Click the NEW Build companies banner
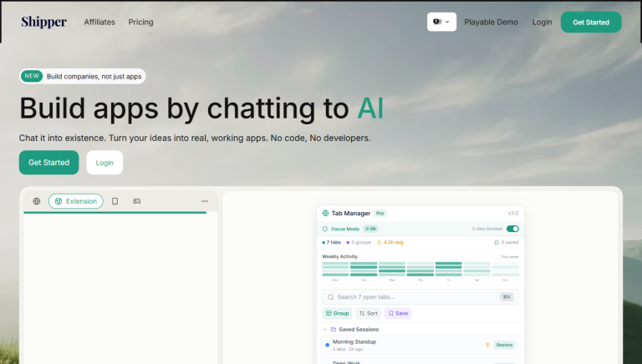Image resolution: width=642 pixels, height=364 pixels. (x=82, y=76)
